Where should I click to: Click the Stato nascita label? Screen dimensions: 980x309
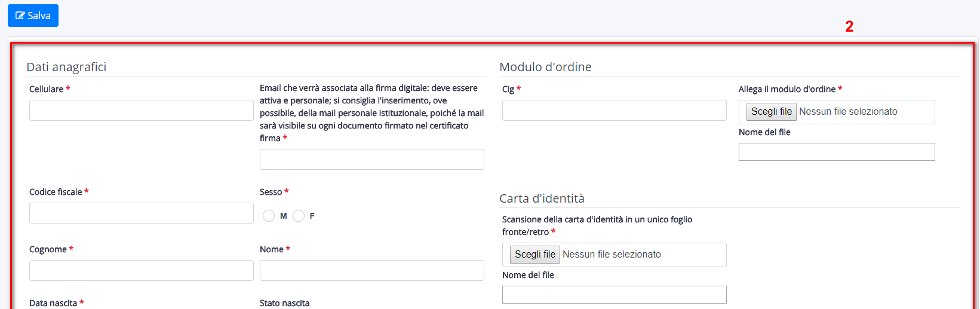tap(284, 303)
